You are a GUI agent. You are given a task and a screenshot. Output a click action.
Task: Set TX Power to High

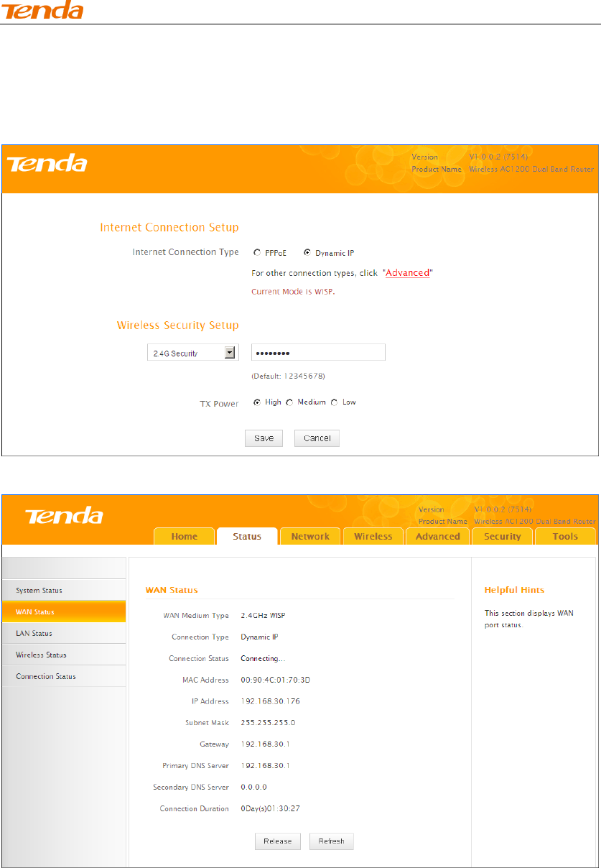pyautogui.click(x=257, y=402)
